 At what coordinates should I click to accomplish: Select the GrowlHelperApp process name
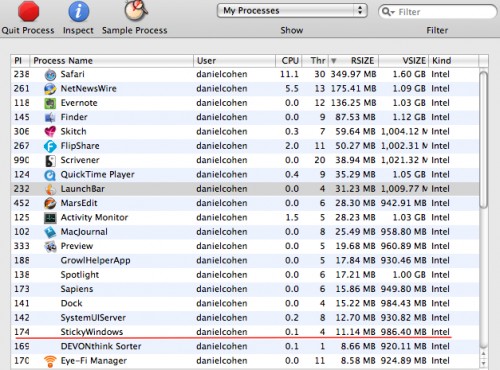(95, 261)
